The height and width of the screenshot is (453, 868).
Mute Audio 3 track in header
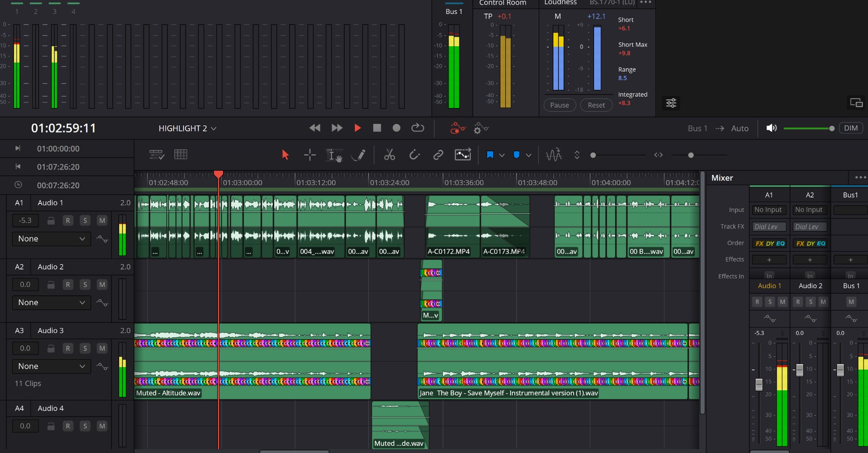[x=102, y=348]
